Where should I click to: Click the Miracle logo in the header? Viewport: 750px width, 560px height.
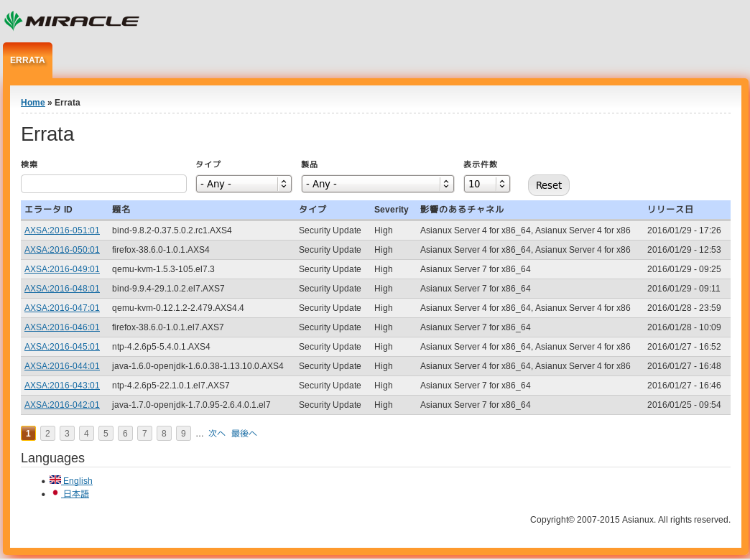point(72,21)
